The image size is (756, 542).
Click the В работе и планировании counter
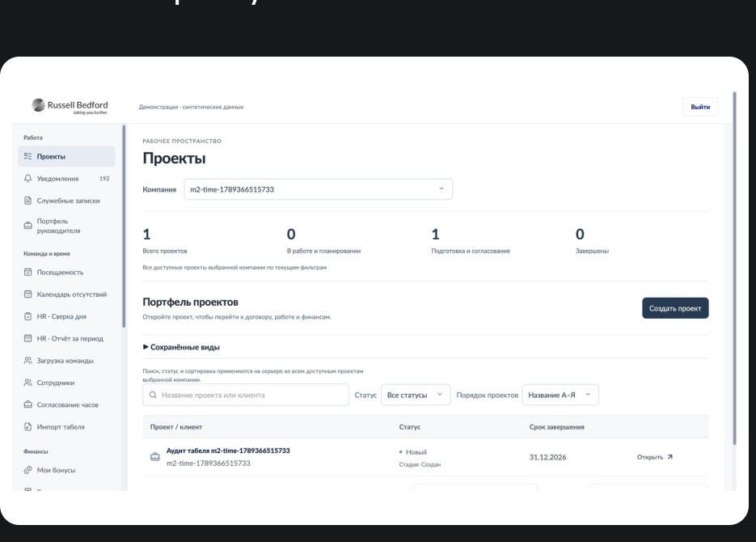pos(323,241)
